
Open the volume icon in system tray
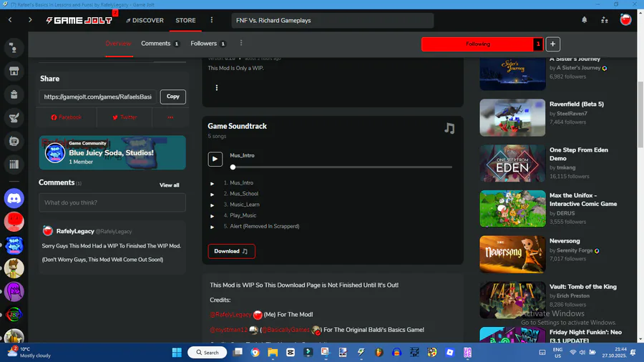click(x=582, y=352)
